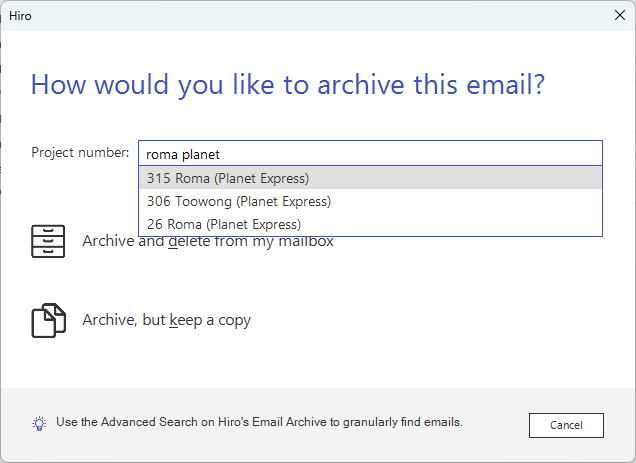Image resolution: width=636 pixels, height=463 pixels.
Task: Click the Hiro title bar text
Action: (x=21, y=16)
